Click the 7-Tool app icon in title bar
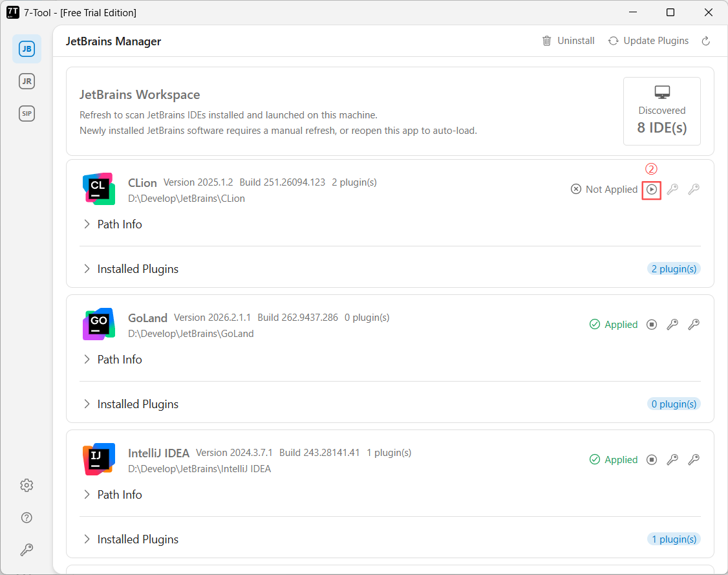 point(13,12)
